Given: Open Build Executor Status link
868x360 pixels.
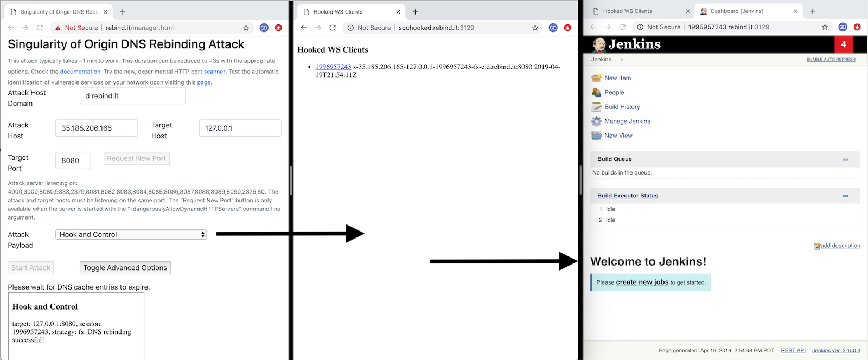Looking at the screenshot, I should (628, 196).
